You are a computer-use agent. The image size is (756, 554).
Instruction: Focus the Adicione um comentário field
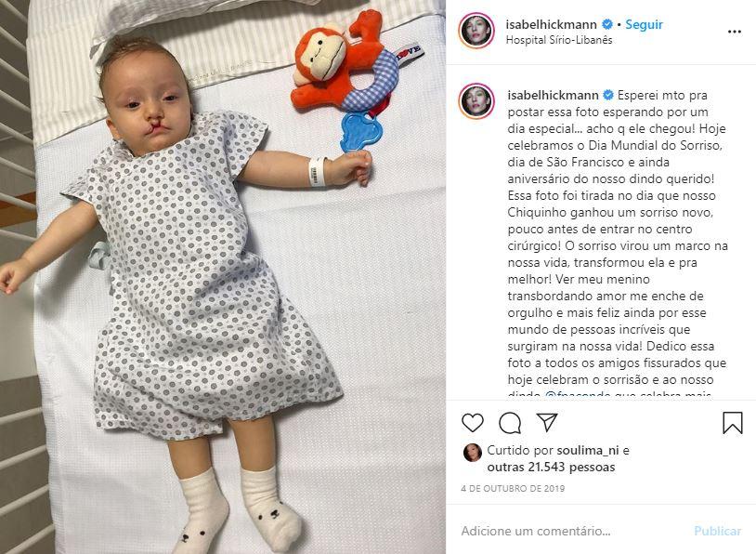coord(574,531)
